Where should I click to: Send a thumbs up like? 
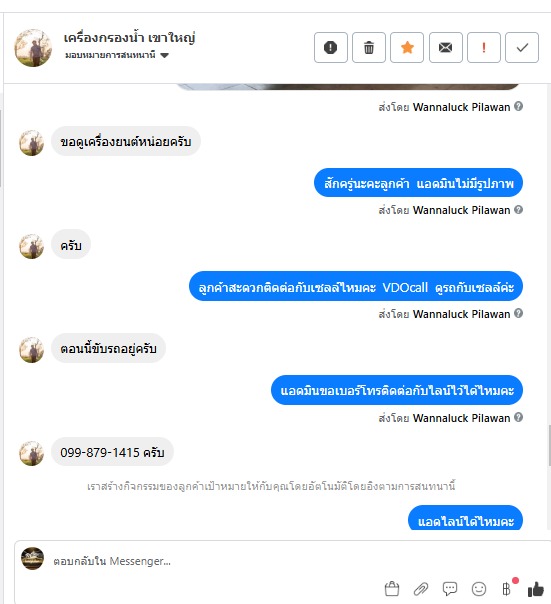(x=536, y=589)
